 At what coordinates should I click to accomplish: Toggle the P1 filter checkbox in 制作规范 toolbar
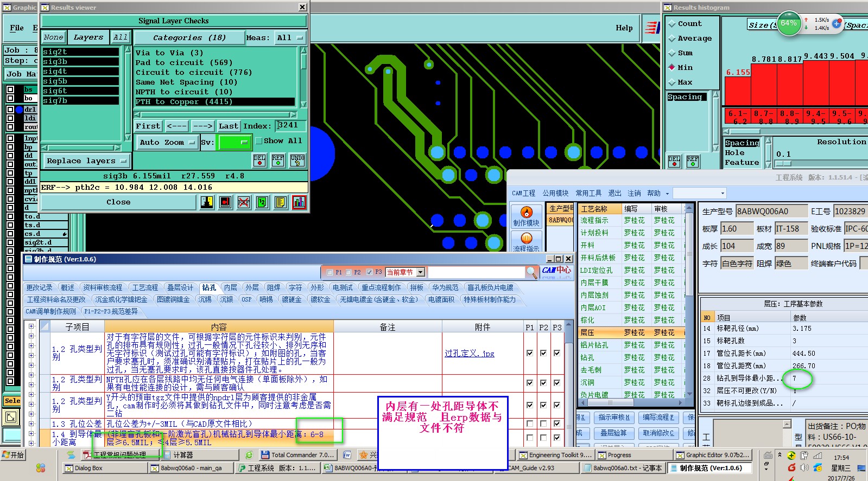tap(330, 272)
